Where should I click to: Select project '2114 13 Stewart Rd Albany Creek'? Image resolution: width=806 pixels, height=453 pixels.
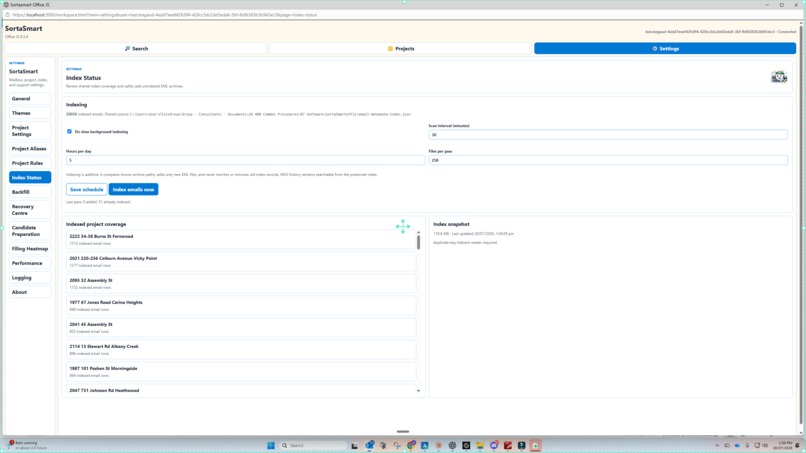tap(241, 350)
